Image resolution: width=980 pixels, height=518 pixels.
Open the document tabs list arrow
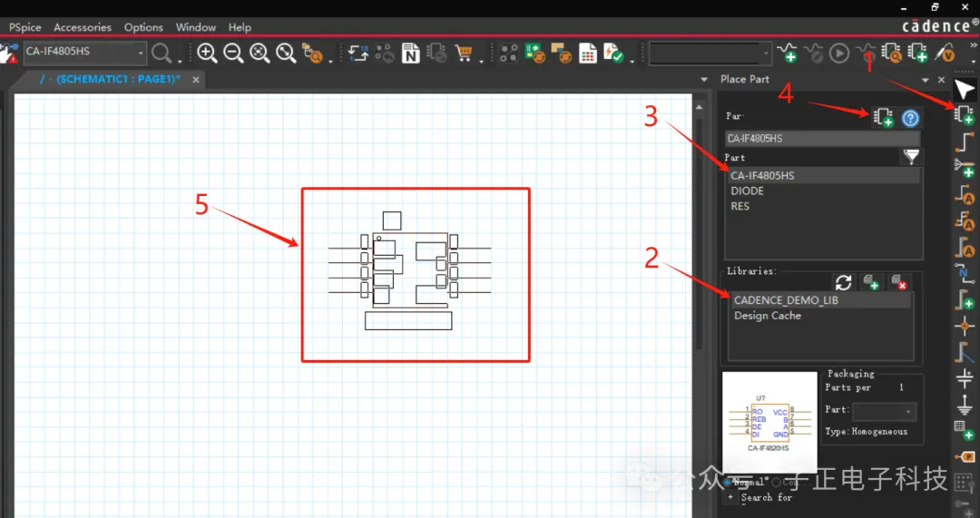pos(704,80)
